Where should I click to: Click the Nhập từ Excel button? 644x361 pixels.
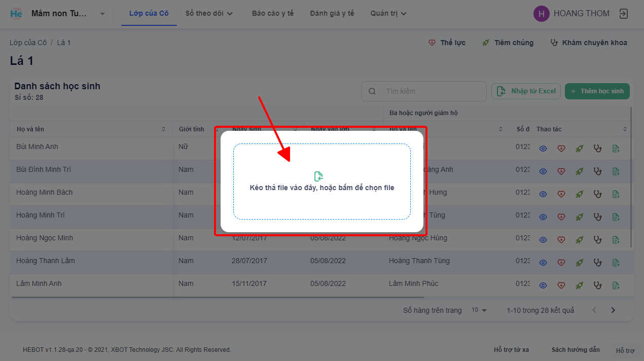pyautogui.click(x=526, y=91)
